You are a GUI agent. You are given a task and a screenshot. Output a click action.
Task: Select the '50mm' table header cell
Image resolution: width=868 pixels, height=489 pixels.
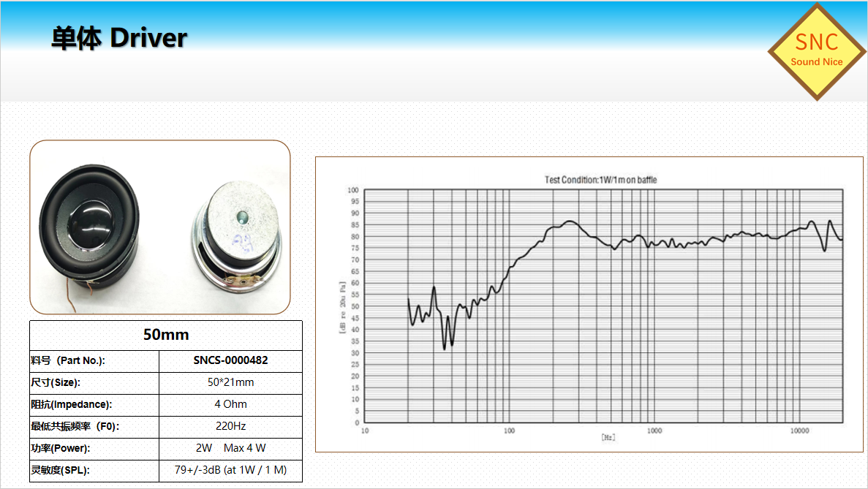click(x=166, y=335)
